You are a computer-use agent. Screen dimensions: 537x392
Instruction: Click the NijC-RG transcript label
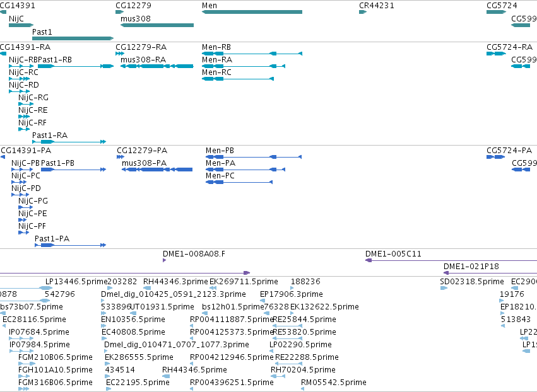click(33, 98)
